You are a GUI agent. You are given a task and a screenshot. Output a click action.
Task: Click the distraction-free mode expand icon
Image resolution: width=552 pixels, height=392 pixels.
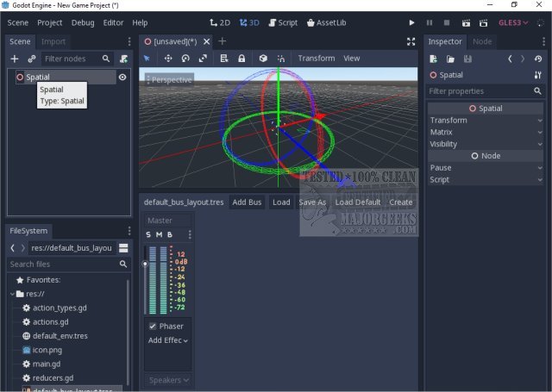point(411,41)
